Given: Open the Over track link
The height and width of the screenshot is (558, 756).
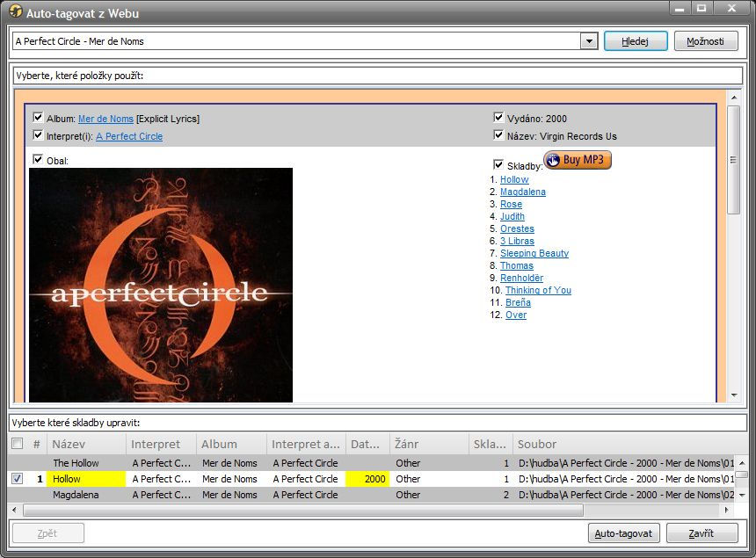Looking at the screenshot, I should 516,315.
